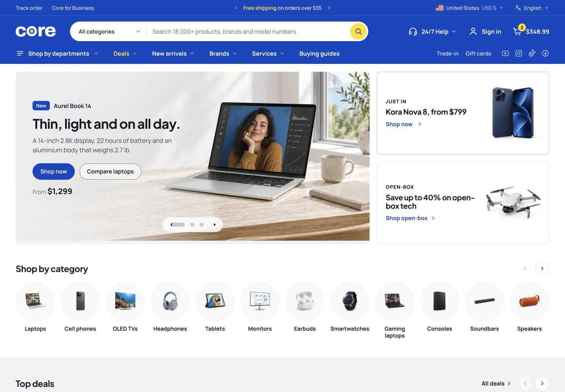The height and width of the screenshot is (392, 565).
Task: Select the second hero carousel dot
Action: [192, 225]
